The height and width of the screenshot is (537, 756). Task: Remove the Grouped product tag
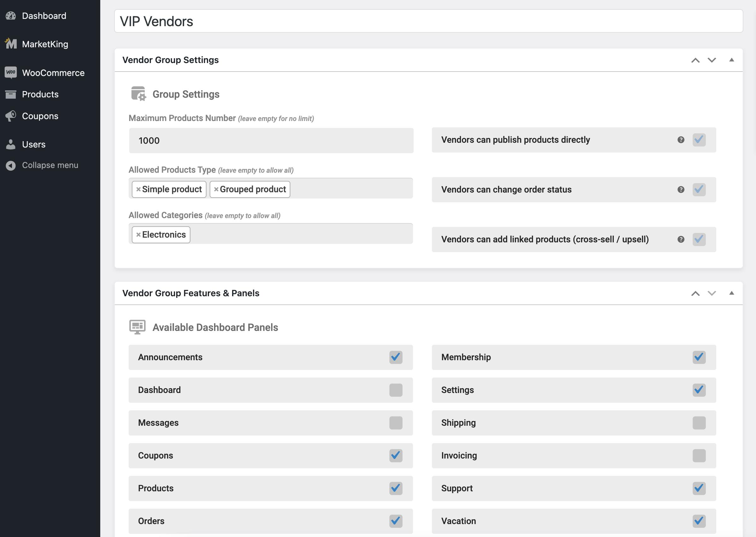(x=216, y=189)
